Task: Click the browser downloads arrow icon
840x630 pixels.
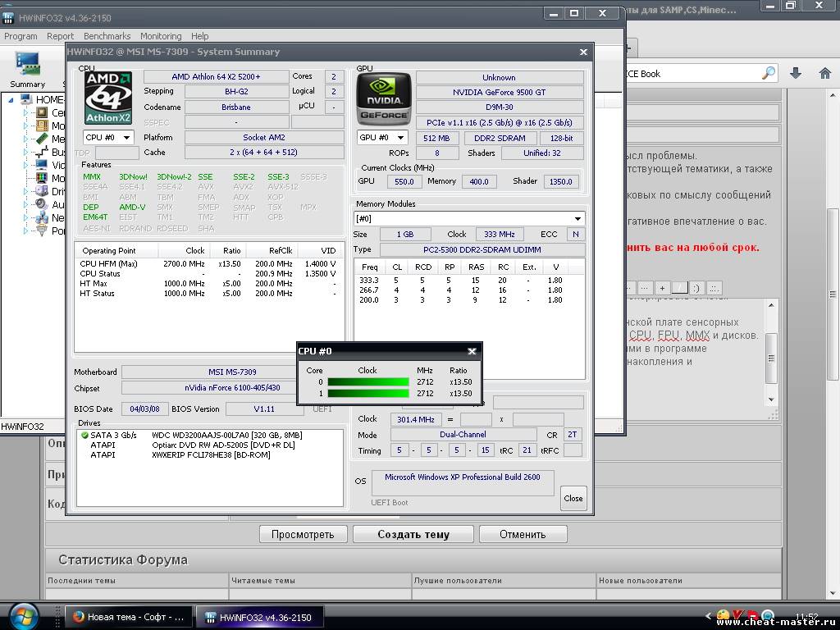Action: point(795,73)
